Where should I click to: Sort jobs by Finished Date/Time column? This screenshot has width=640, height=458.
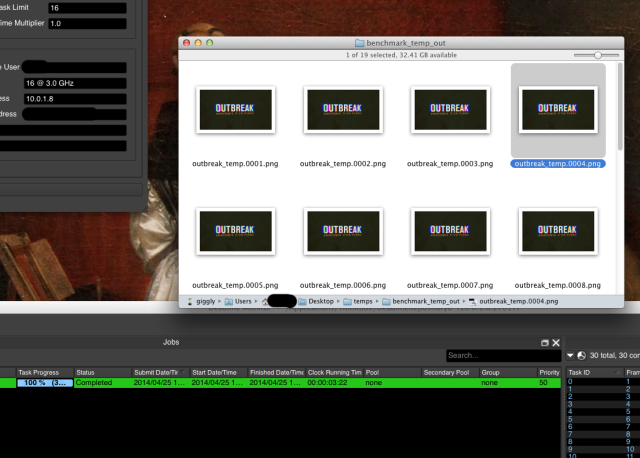277,373
